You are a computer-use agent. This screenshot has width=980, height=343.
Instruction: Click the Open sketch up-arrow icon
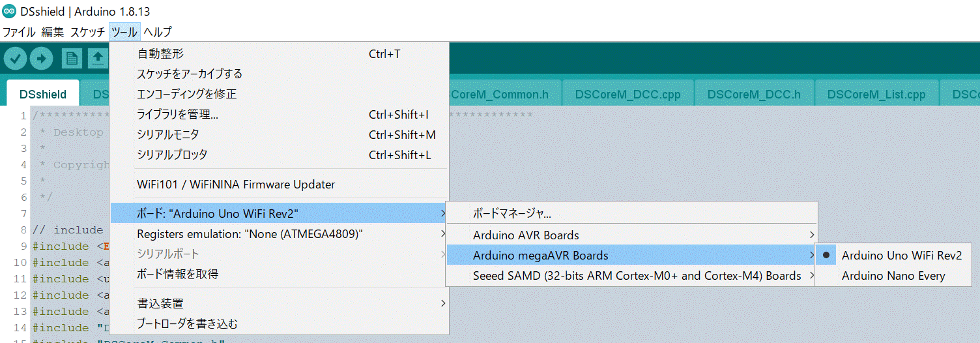pos(98,58)
